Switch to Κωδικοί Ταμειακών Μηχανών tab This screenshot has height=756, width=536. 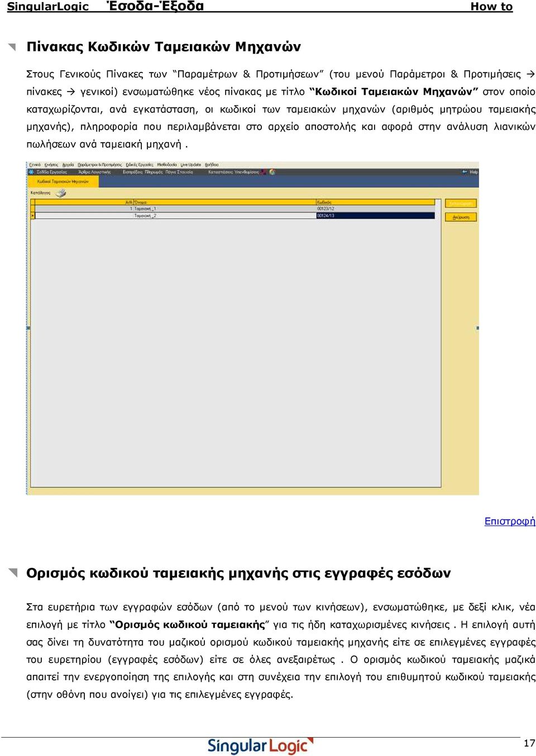click(63, 181)
